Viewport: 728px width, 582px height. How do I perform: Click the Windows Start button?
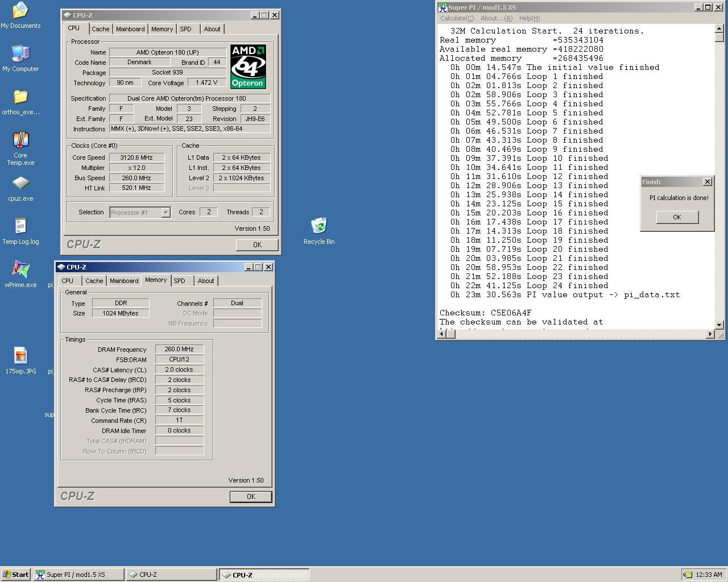point(15,575)
